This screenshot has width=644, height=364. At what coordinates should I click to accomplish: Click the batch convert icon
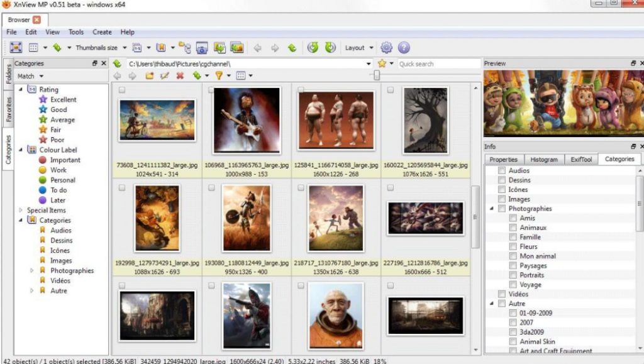pyautogui.click(x=219, y=48)
